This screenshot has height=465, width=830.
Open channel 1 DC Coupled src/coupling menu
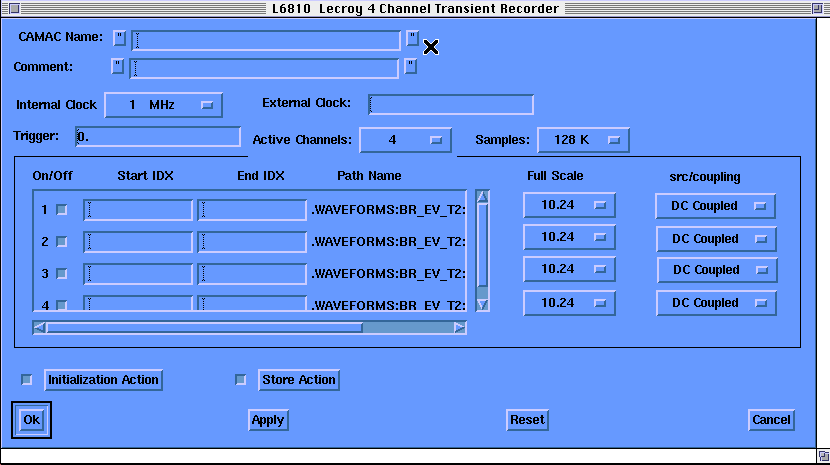[715, 206]
